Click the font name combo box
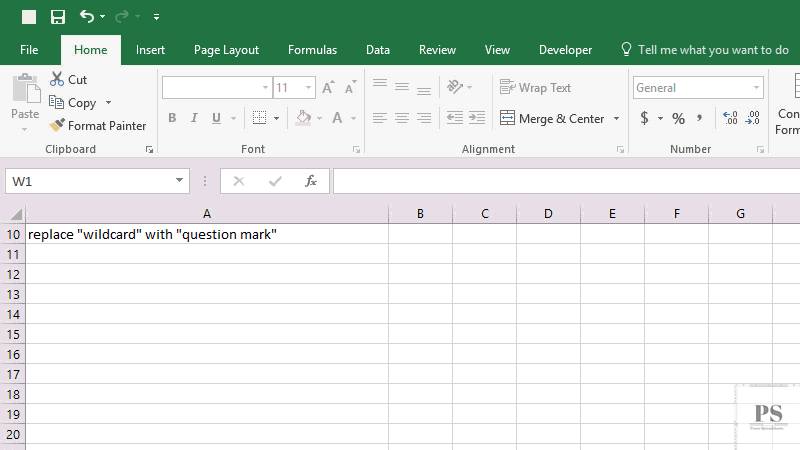 (216, 88)
